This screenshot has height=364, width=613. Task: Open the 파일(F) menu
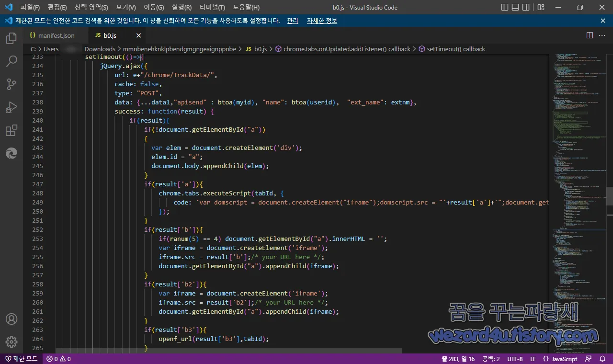(30, 7)
